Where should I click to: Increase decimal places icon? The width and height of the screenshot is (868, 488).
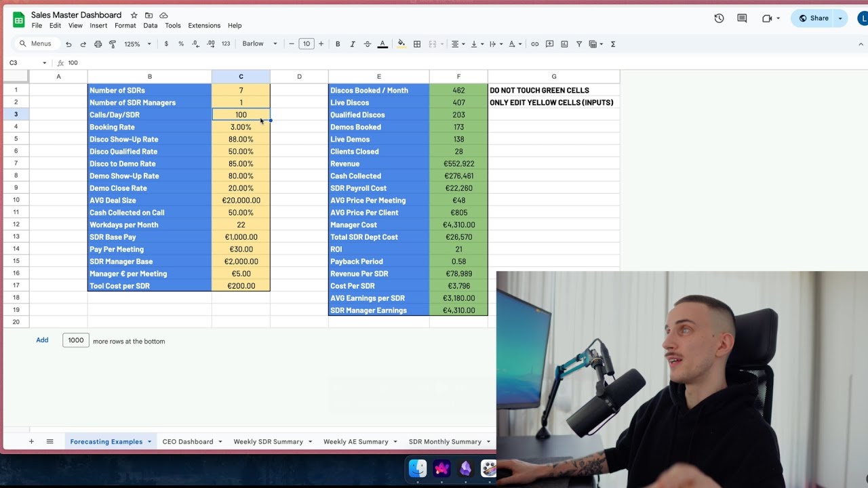tap(210, 44)
